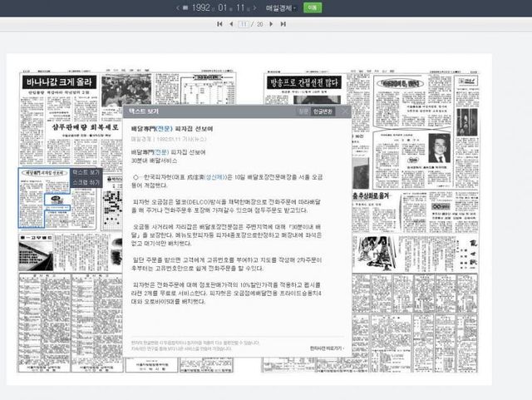The image size is (532, 400).
Task: Toggle 한글변환 Hangul conversion
Action: (323, 111)
